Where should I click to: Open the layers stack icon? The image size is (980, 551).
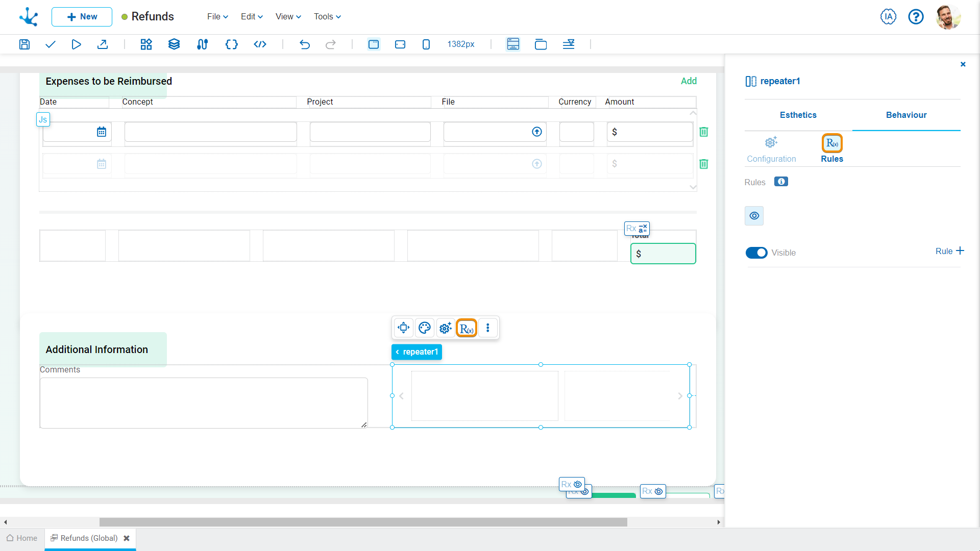coord(174,44)
